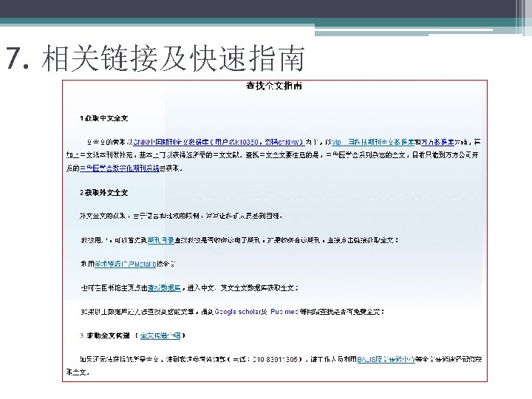532x399 pixels.
Task: Click slide title 相关链接及快速指南
Action: pos(173,58)
